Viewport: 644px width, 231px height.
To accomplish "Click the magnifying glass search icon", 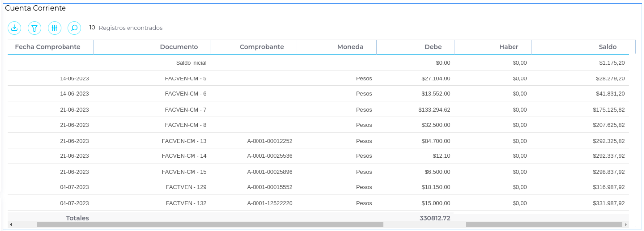I will [74, 28].
